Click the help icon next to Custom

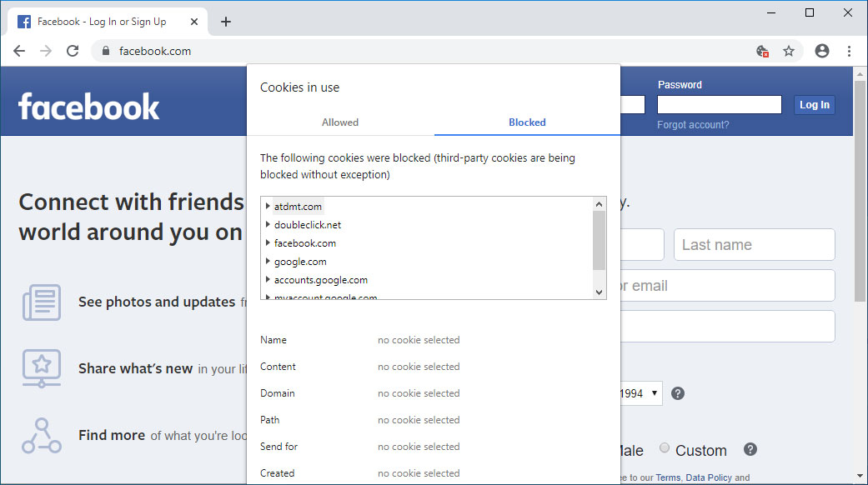(750, 450)
